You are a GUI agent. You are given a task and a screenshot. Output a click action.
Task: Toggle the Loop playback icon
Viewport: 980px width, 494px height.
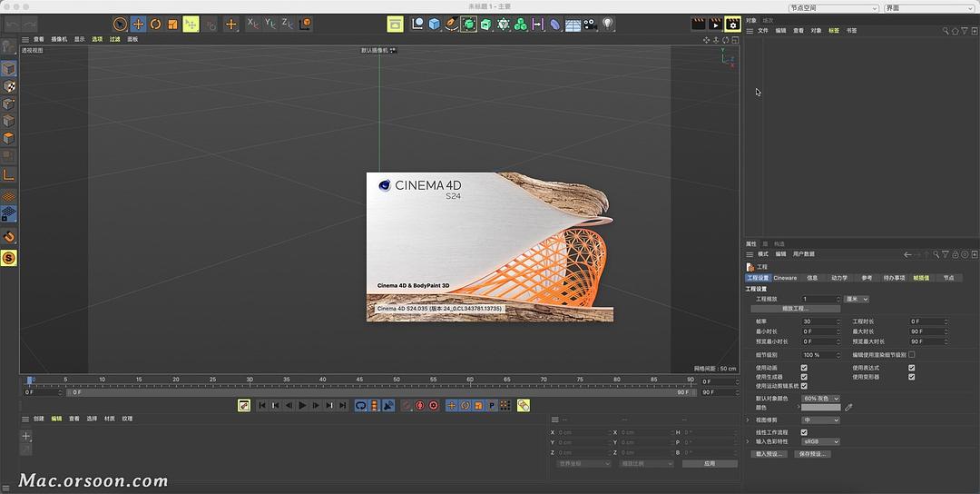coord(360,406)
